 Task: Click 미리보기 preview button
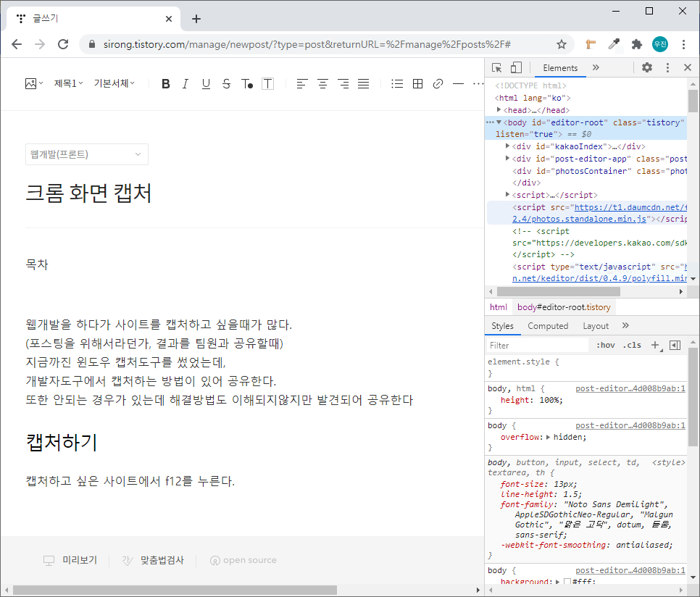pos(70,560)
